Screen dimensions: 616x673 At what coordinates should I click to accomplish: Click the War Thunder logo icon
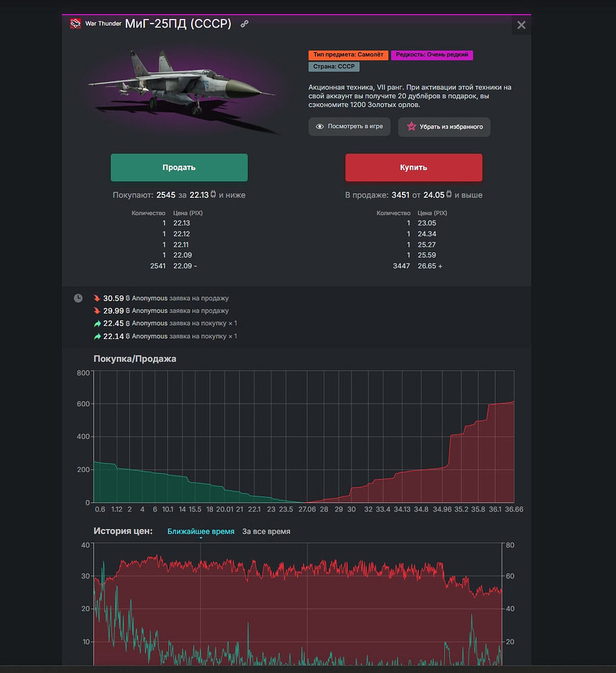tap(75, 24)
